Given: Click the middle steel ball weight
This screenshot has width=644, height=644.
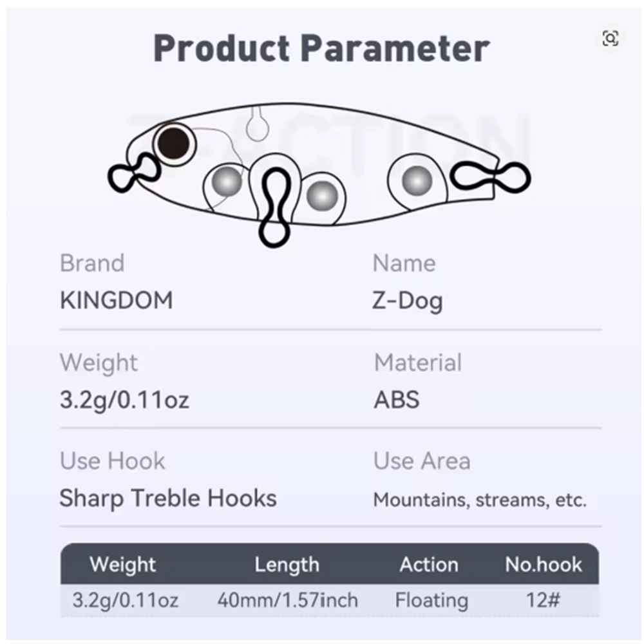Looking at the screenshot, I should click(323, 196).
